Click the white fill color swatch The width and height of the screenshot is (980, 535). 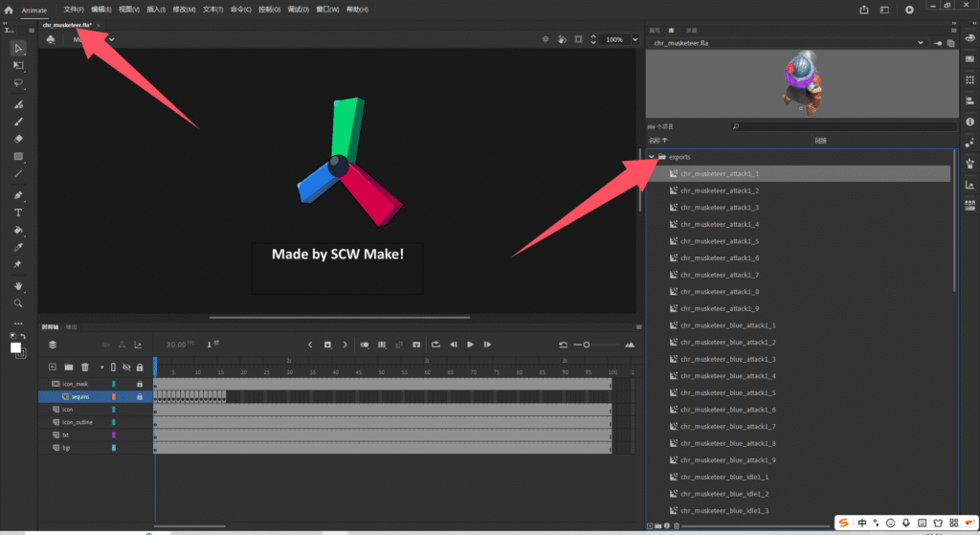coord(15,347)
